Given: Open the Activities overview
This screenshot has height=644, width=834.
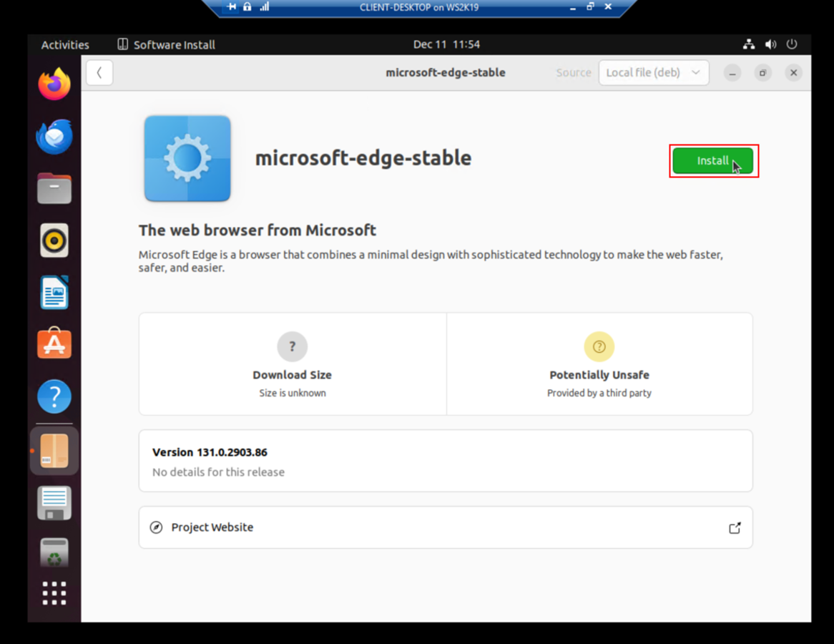Looking at the screenshot, I should 64,44.
